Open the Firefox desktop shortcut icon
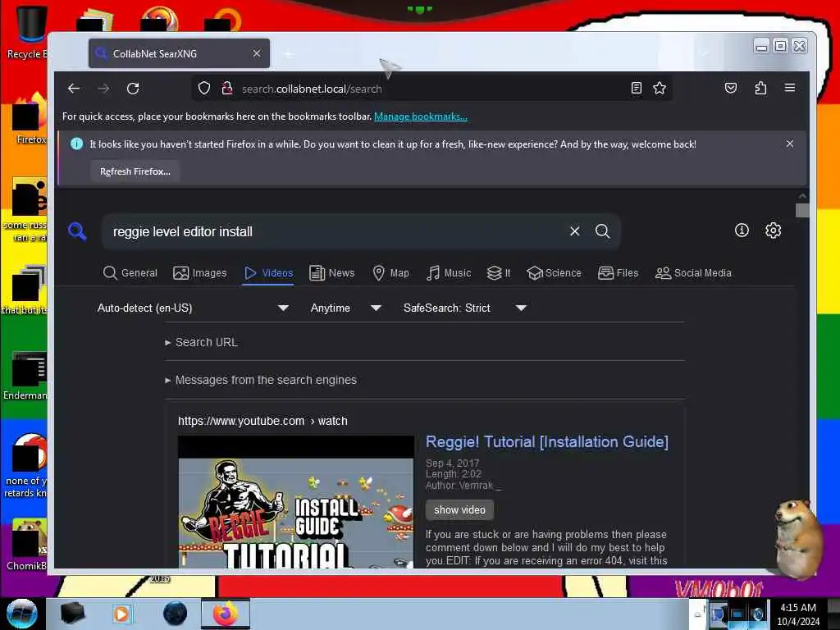The width and height of the screenshot is (840, 630). (30, 119)
